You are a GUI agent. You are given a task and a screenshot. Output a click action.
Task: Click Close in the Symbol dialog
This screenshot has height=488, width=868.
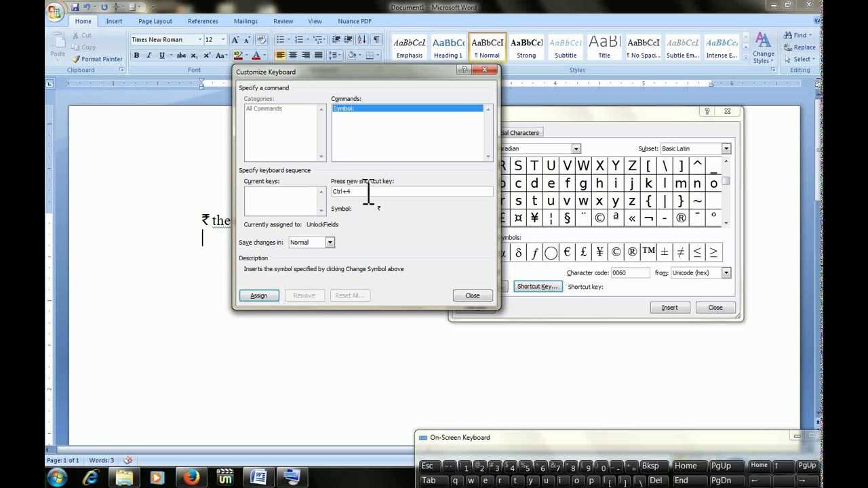click(x=715, y=308)
